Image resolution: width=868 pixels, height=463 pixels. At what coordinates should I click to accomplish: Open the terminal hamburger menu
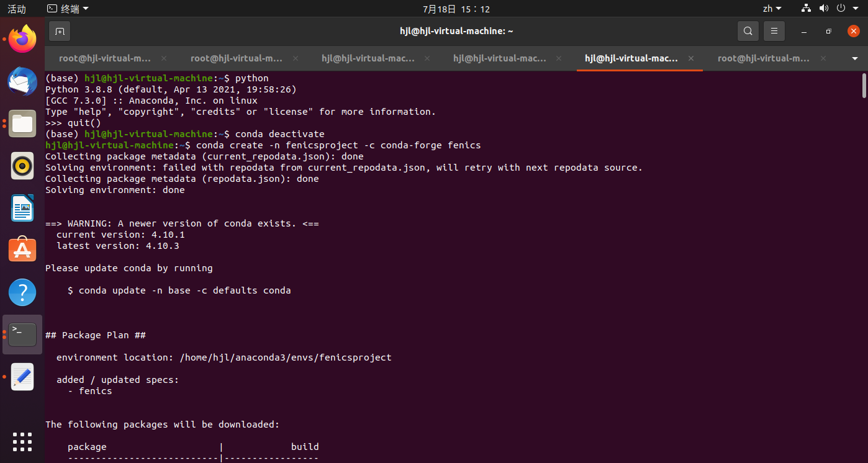tap(774, 30)
